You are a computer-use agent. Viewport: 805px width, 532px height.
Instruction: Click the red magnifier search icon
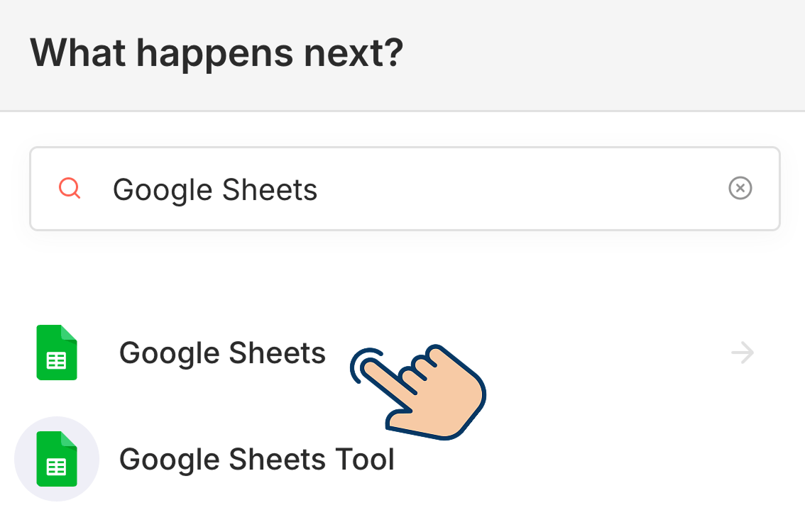(x=70, y=189)
